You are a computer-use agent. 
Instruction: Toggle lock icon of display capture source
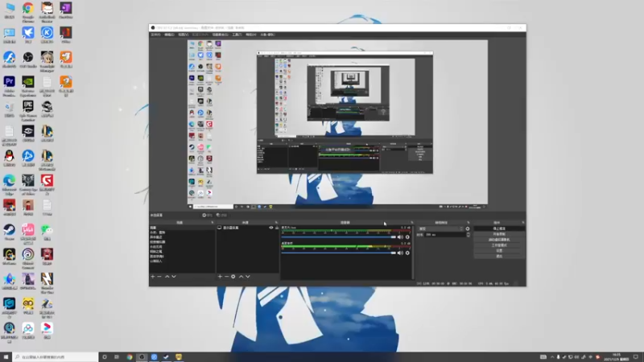(x=277, y=228)
